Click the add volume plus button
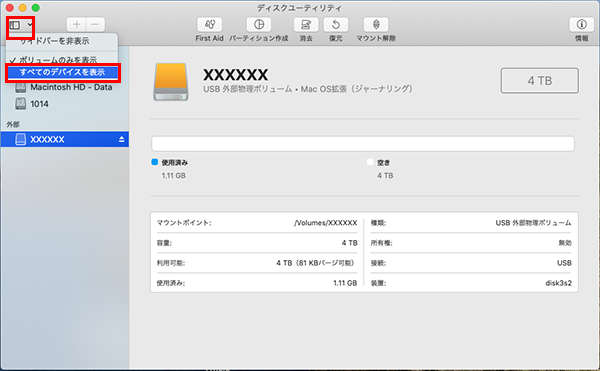 tap(77, 25)
